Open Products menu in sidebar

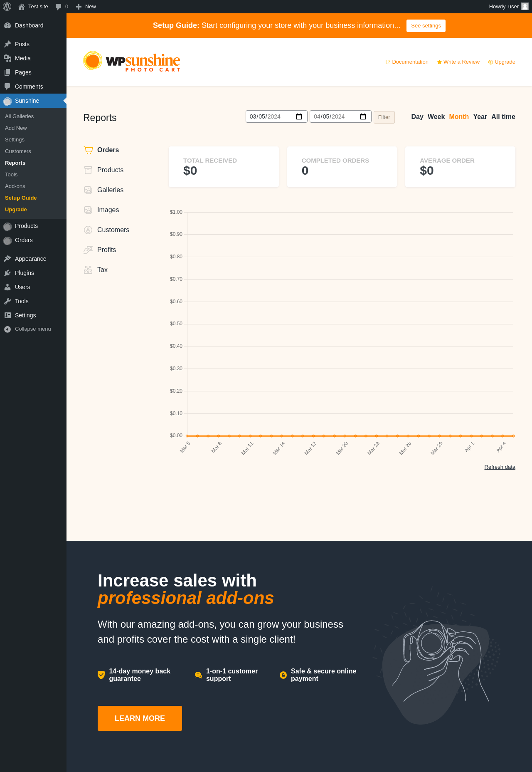coord(33,226)
